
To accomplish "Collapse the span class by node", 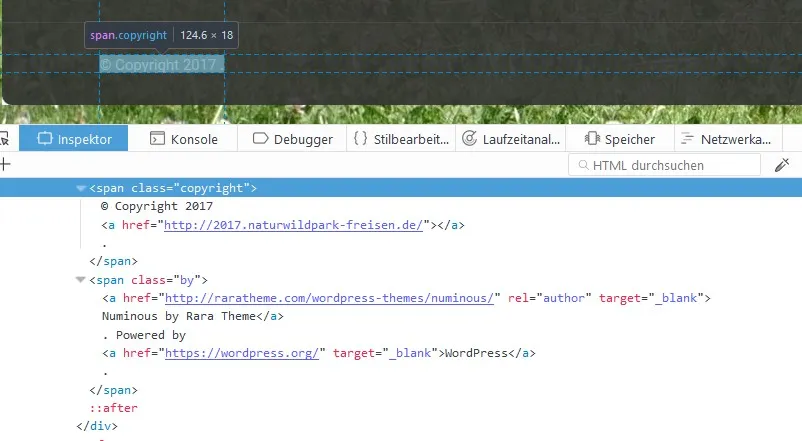I will click(80, 280).
